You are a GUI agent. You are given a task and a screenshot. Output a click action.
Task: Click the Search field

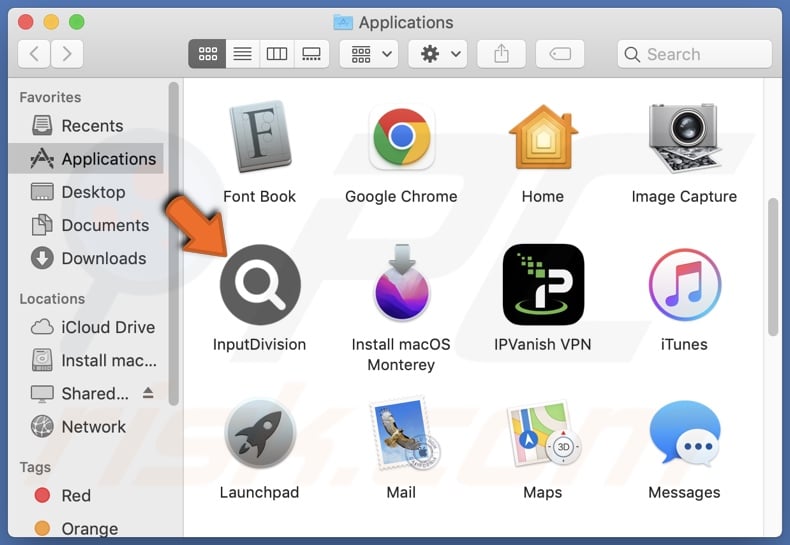click(695, 54)
